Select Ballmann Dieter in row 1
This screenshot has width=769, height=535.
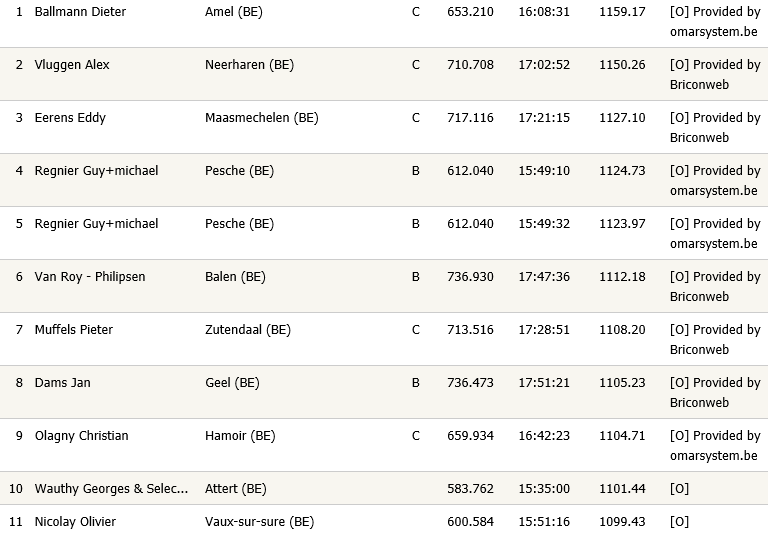80,11
